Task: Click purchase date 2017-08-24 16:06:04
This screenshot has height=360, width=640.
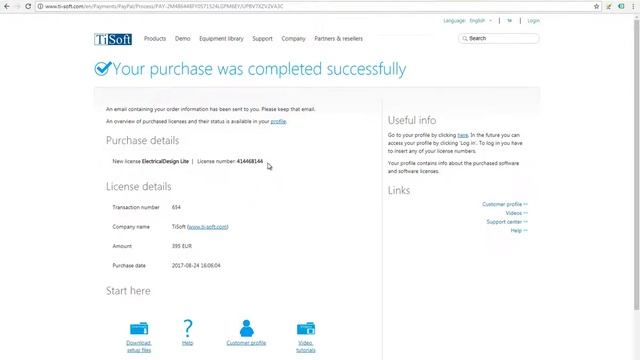Action: (x=196, y=265)
